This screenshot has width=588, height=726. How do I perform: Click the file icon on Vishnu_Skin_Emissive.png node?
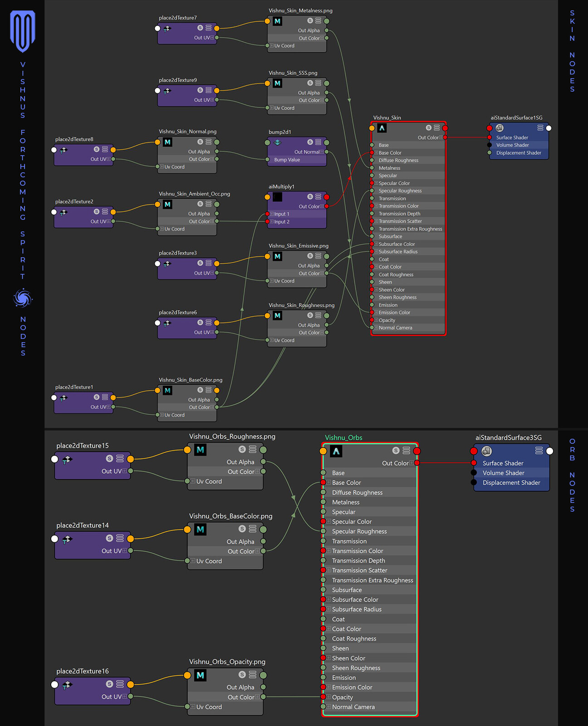coord(277,256)
